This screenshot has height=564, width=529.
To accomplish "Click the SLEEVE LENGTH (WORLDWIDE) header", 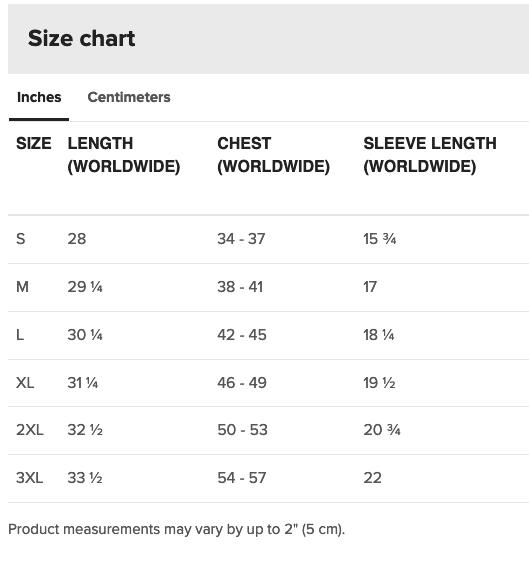I will (x=430, y=155).
